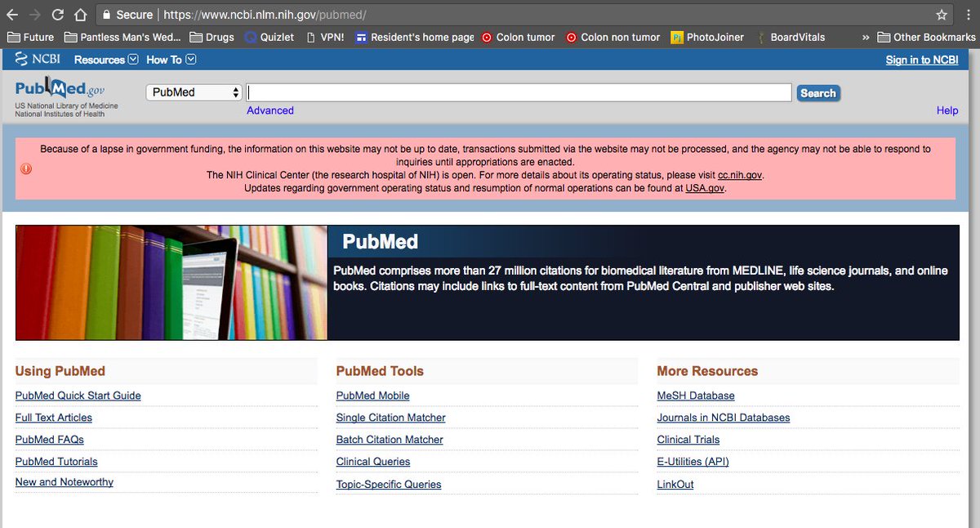This screenshot has height=528, width=980.
Task: Open the Full Text Articles link
Action: tap(54, 418)
